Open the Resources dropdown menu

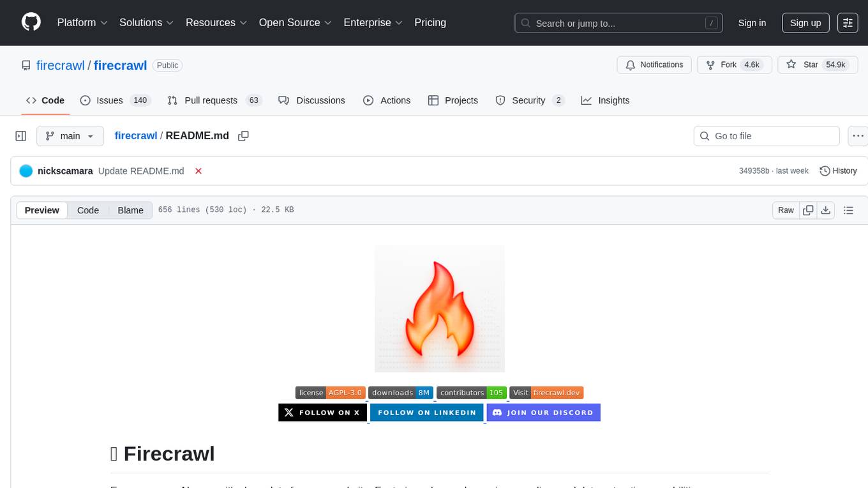(216, 22)
